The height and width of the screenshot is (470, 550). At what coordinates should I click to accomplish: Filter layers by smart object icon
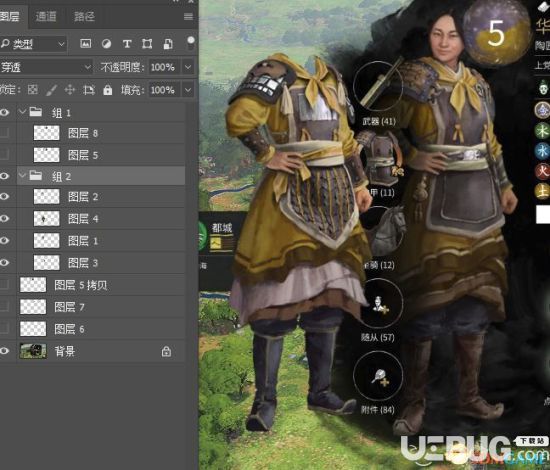[168, 44]
